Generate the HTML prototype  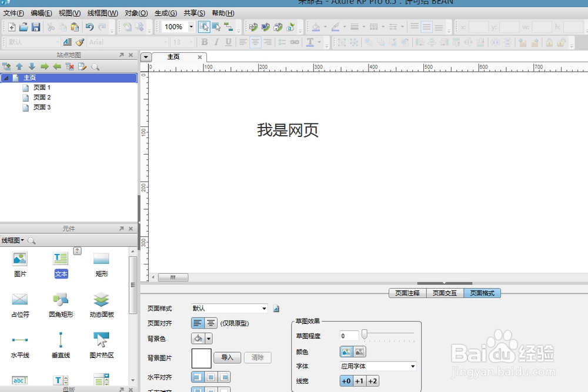coord(253,27)
